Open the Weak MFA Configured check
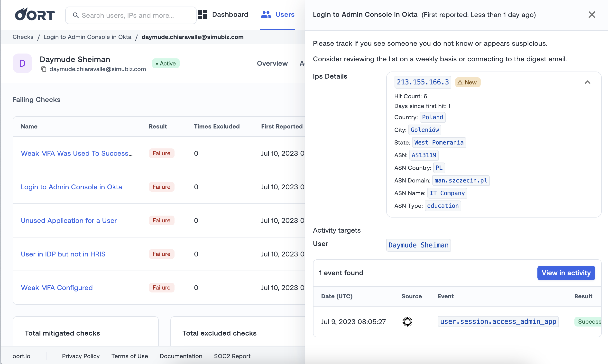Viewport: 608px width, 364px height. 57,287
